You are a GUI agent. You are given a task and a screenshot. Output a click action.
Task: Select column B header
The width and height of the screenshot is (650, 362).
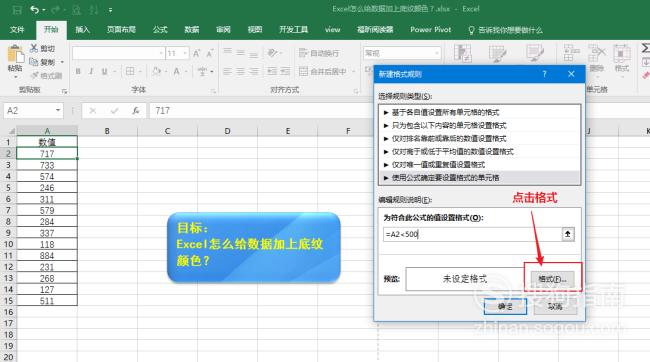tap(107, 131)
